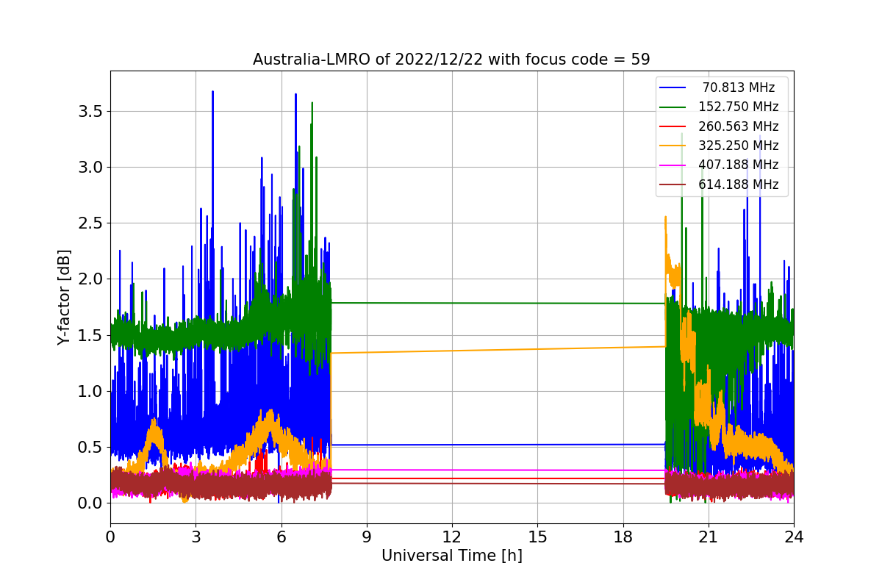Click the orange line swatch for 325.250 MHz

click(x=673, y=146)
